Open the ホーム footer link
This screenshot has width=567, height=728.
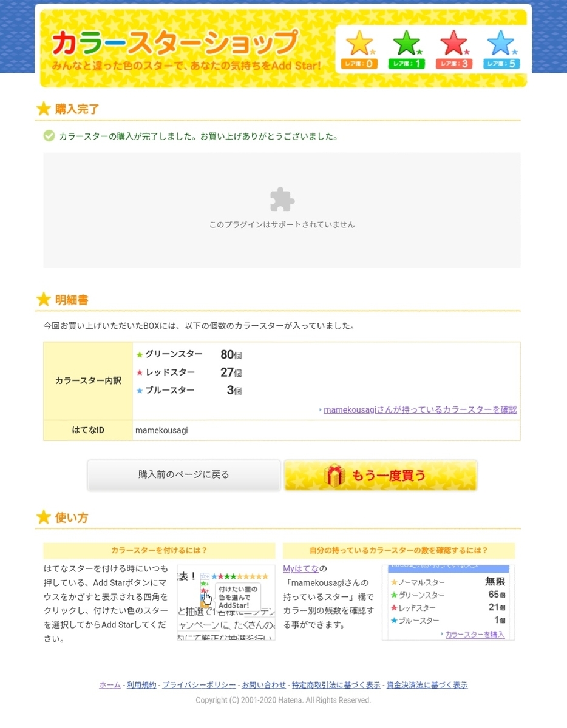pos(110,684)
